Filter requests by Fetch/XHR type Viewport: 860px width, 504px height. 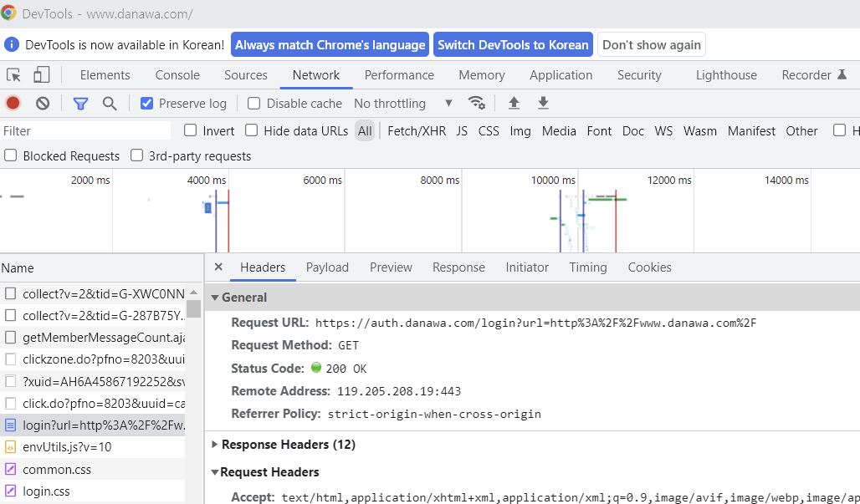(417, 131)
